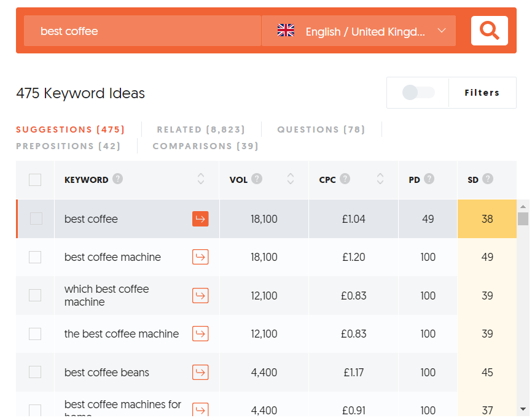532x418 pixels.
Task: Click the best coffee search input field
Action: click(142, 31)
